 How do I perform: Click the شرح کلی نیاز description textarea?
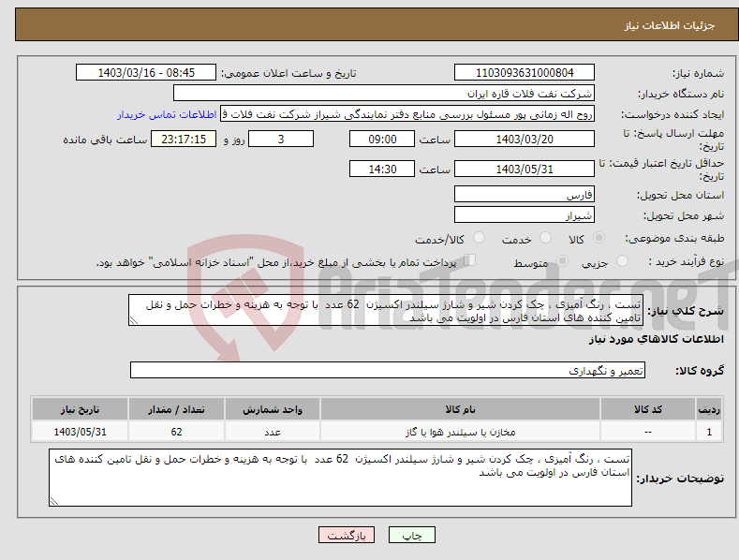tap(386, 310)
